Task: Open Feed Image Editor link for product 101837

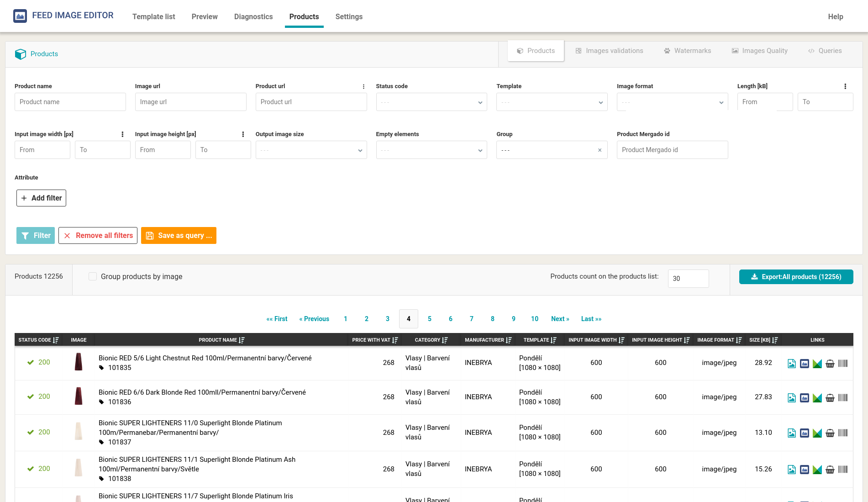Action: point(805,433)
